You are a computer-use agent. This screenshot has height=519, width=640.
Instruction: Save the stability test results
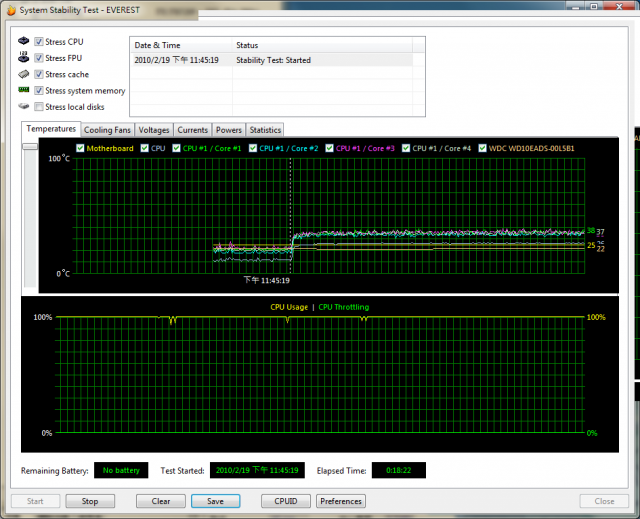click(216, 501)
